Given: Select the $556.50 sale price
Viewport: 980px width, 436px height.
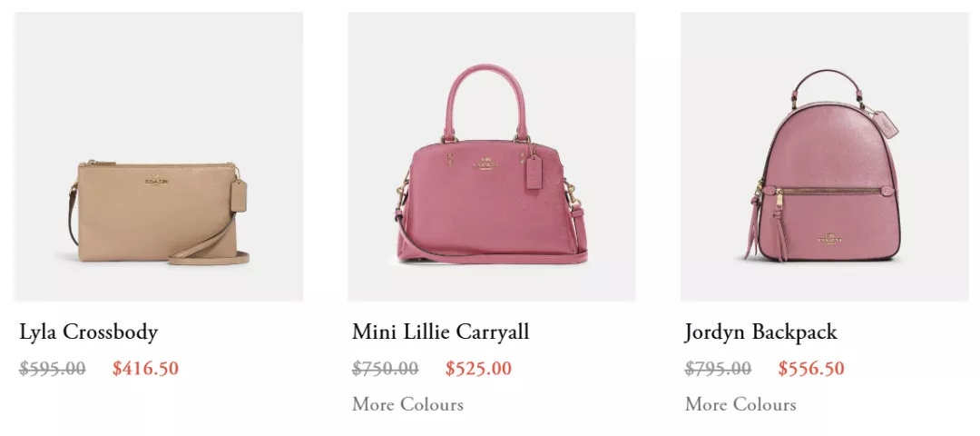Looking at the screenshot, I should point(811,369).
